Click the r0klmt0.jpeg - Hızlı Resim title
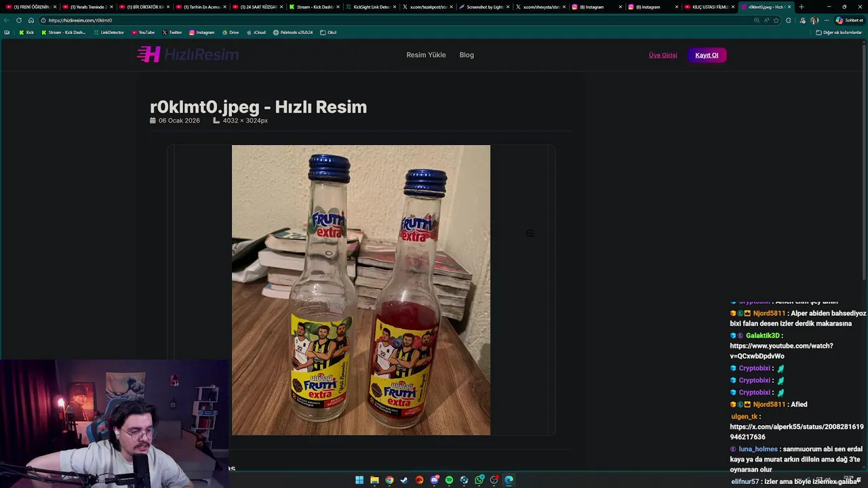Viewport: 868px width, 488px height. tap(258, 107)
